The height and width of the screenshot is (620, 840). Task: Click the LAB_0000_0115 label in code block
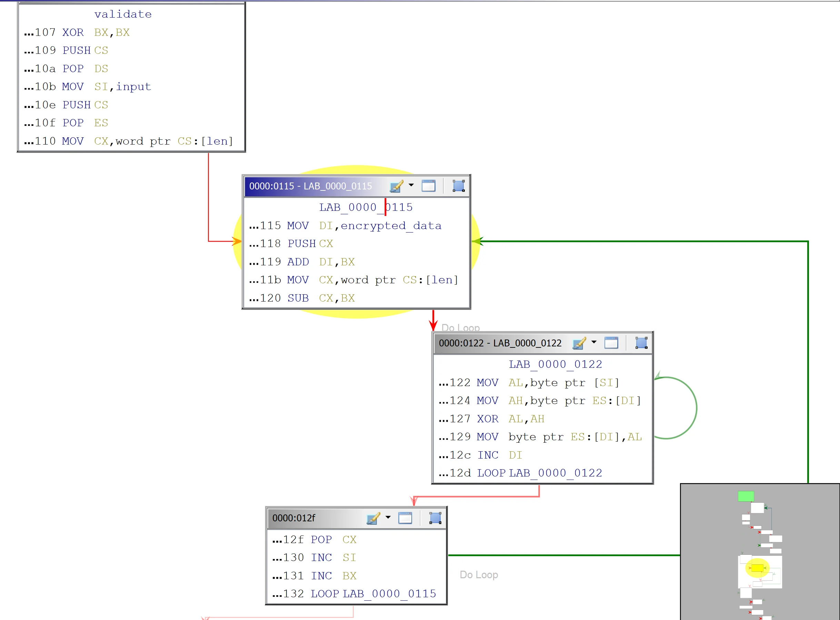coord(366,207)
